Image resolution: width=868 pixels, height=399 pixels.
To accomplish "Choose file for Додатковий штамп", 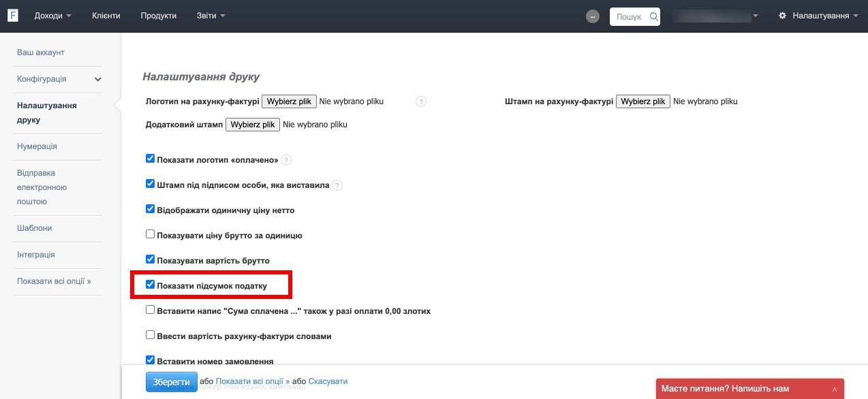I will coord(253,125).
